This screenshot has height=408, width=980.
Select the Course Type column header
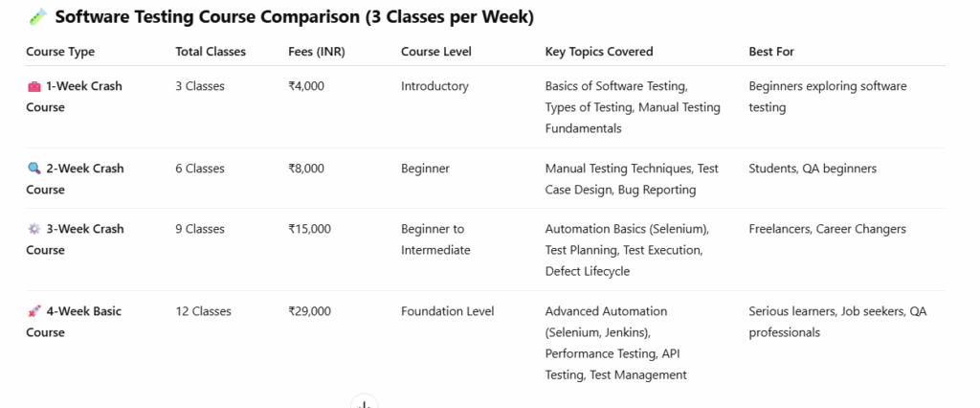click(x=60, y=52)
